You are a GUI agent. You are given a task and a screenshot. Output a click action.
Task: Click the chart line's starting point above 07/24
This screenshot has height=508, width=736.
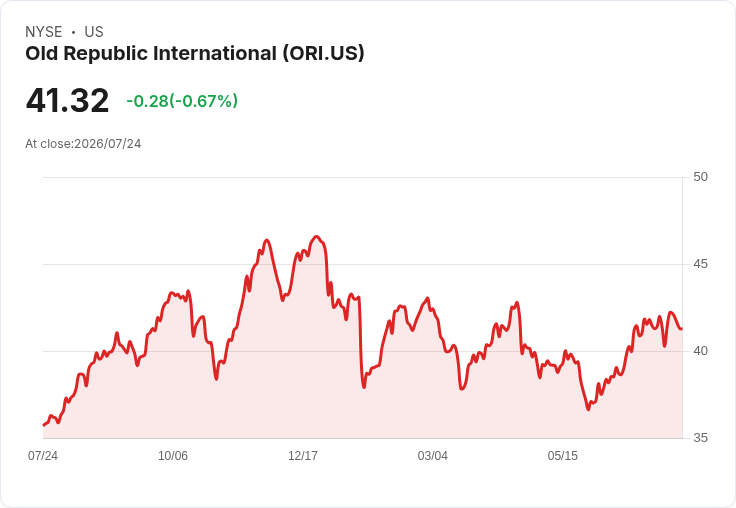(44, 425)
